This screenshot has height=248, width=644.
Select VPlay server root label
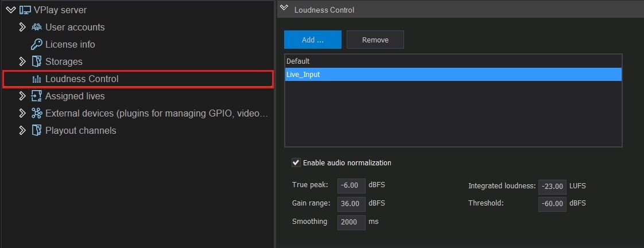[60, 10]
